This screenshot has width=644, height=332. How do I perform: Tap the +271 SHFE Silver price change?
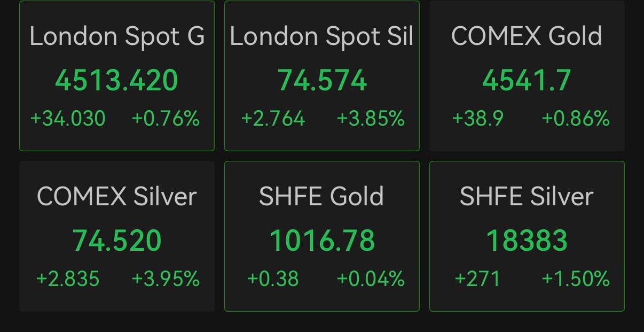point(477,279)
